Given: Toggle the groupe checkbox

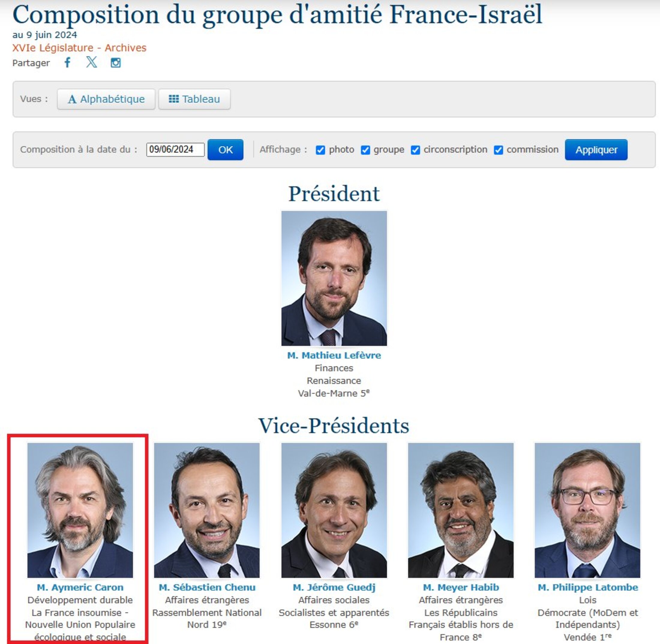Looking at the screenshot, I should 365,150.
